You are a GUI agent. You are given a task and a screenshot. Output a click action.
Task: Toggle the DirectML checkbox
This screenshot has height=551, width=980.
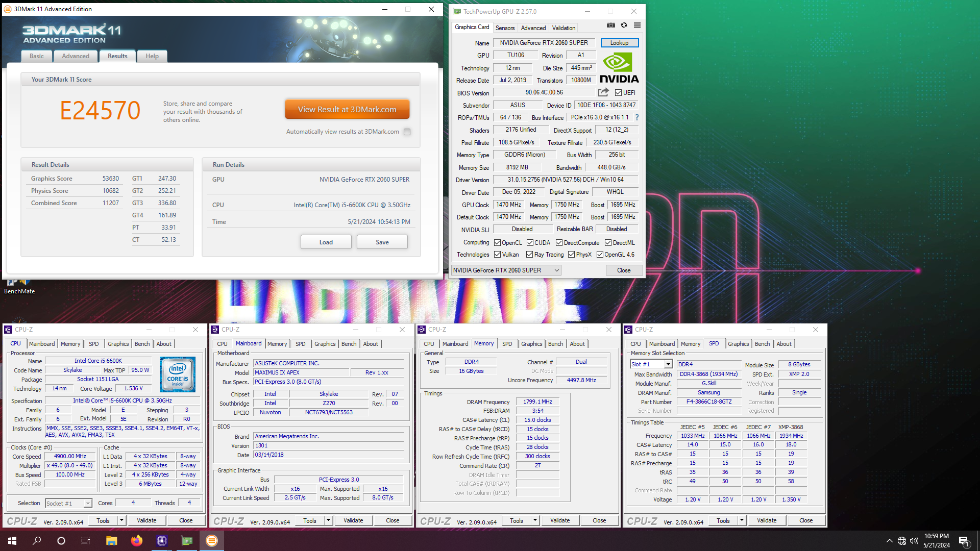[x=608, y=243]
